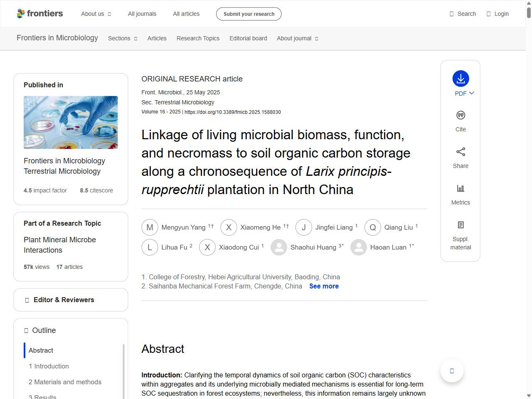Open the Cite quotation icon
532x399 pixels.
[461, 115]
